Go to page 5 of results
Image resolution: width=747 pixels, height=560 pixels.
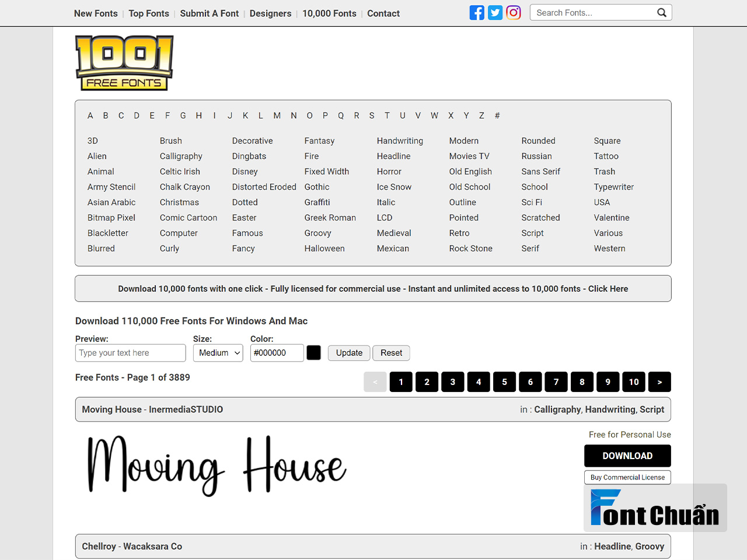coord(505,382)
